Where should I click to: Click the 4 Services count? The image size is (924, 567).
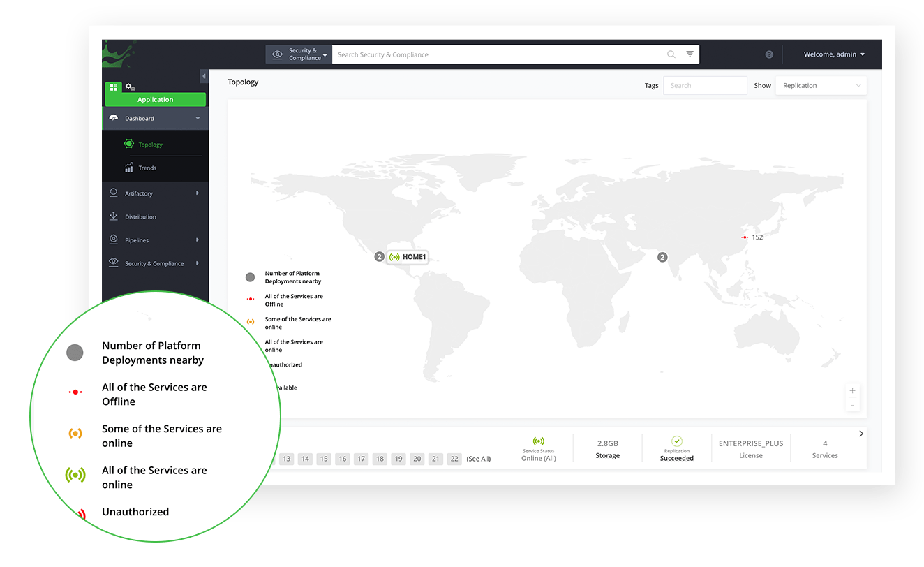tap(825, 443)
